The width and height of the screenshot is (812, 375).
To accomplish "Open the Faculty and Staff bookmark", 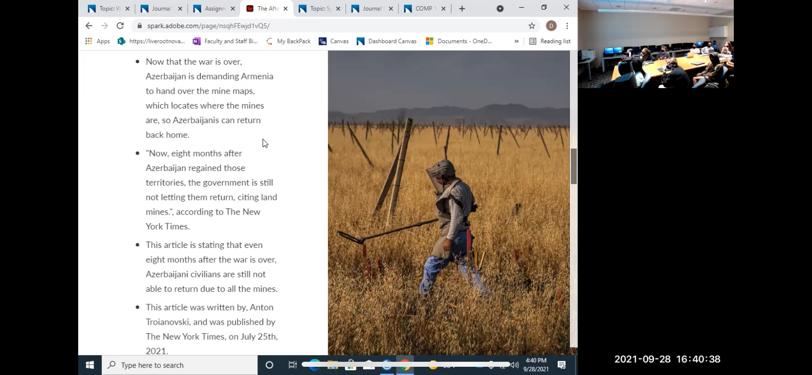I will click(x=225, y=41).
